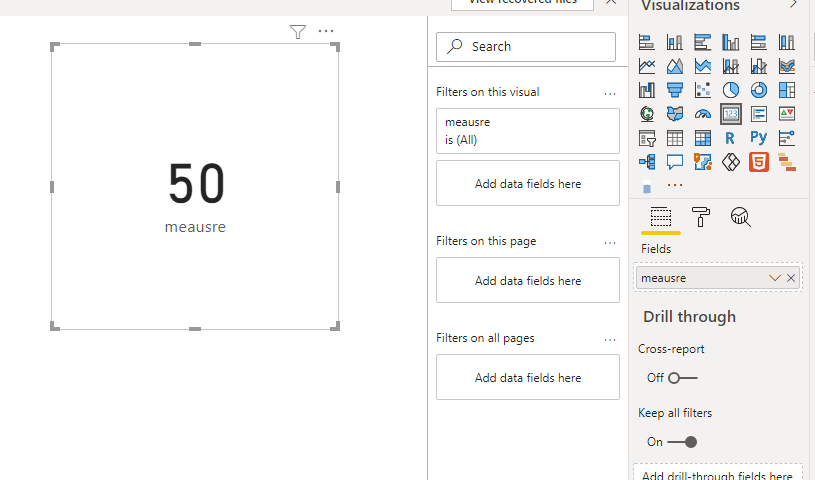The width and height of the screenshot is (815, 480).
Task: Click all-pages Add data fields here
Action: tap(528, 378)
